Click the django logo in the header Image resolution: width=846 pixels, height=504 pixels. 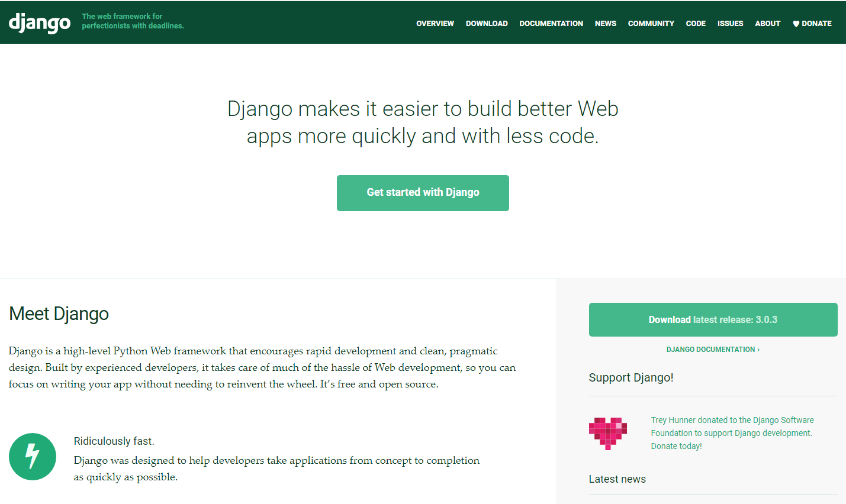click(40, 23)
